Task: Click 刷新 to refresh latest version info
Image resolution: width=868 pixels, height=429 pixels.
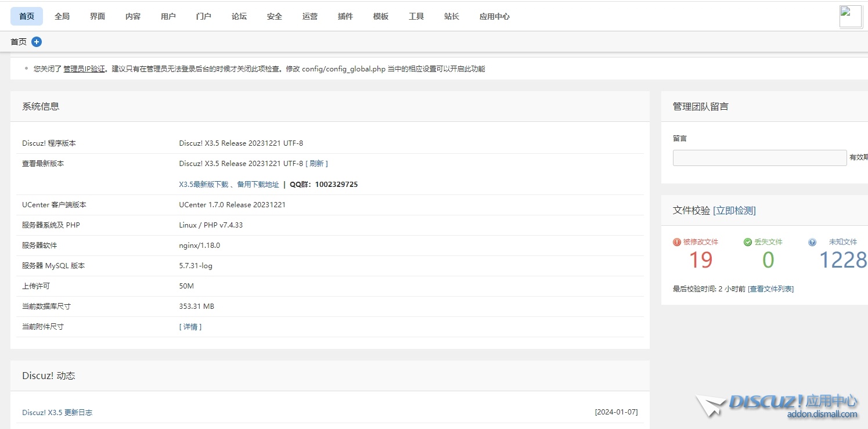Action: tap(317, 163)
